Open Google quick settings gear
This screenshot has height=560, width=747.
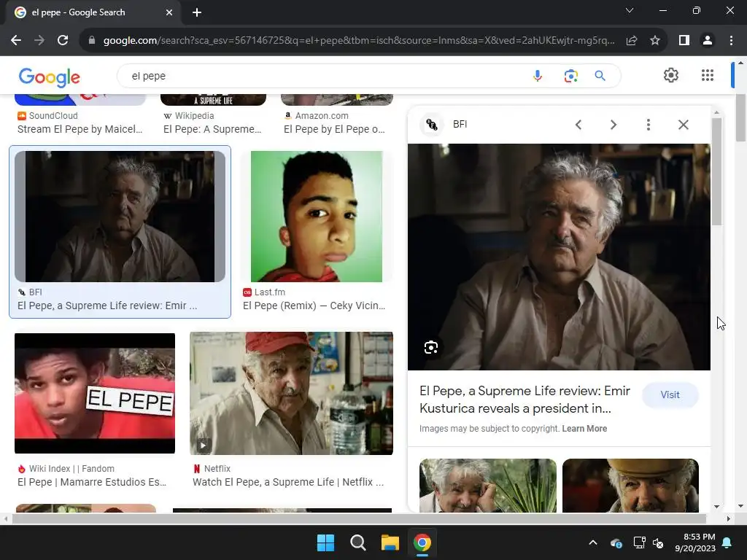point(671,75)
